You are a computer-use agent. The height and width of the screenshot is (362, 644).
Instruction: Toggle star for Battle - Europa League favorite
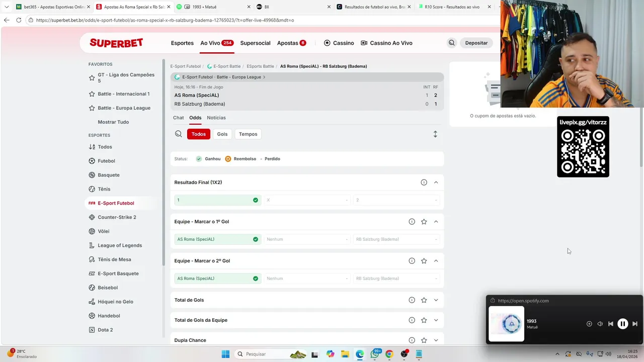click(x=92, y=108)
